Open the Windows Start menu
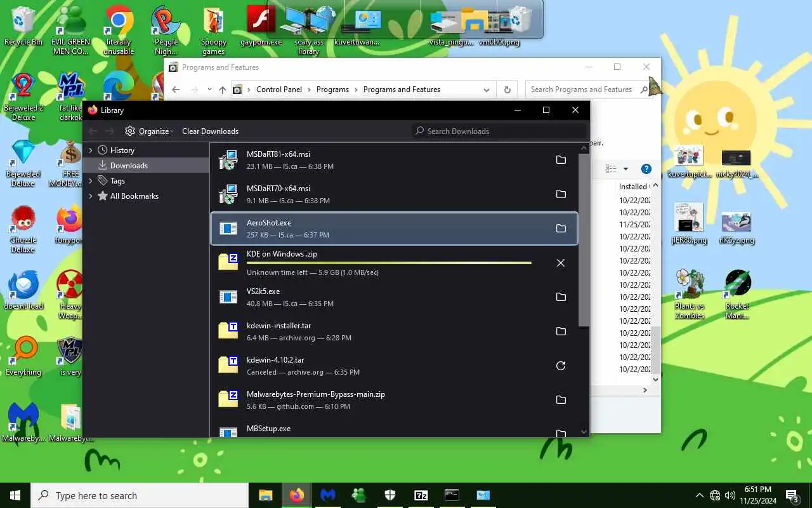The width and height of the screenshot is (812, 508). [15, 495]
